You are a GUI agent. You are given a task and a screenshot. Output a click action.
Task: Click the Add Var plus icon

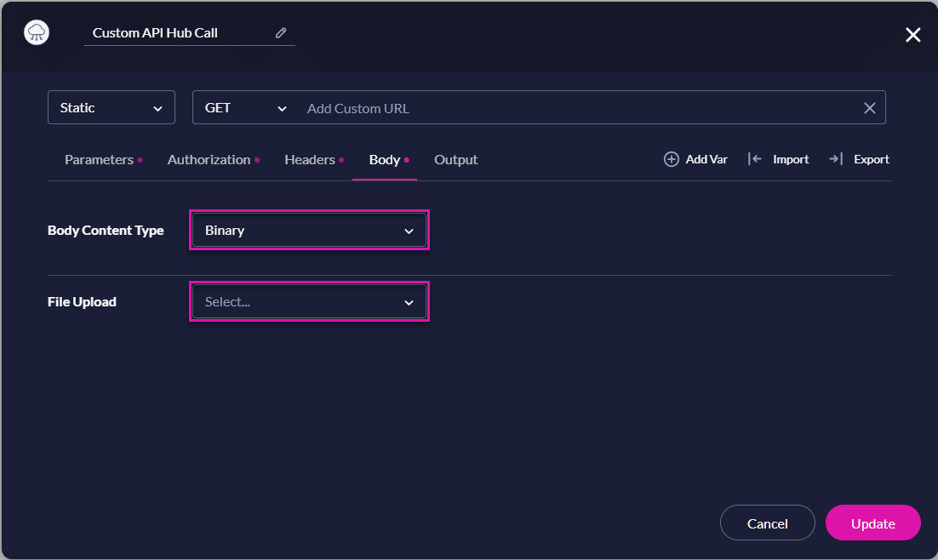pyautogui.click(x=672, y=159)
